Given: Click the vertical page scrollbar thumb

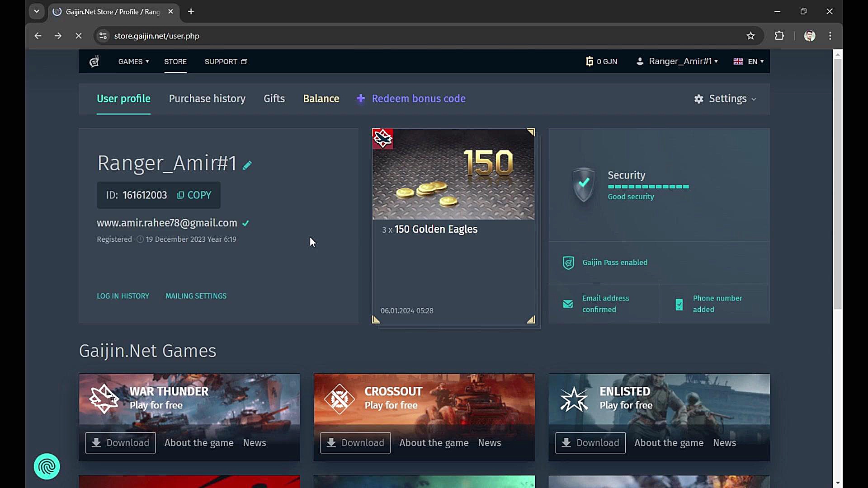Looking at the screenshot, I should tap(838, 184).
